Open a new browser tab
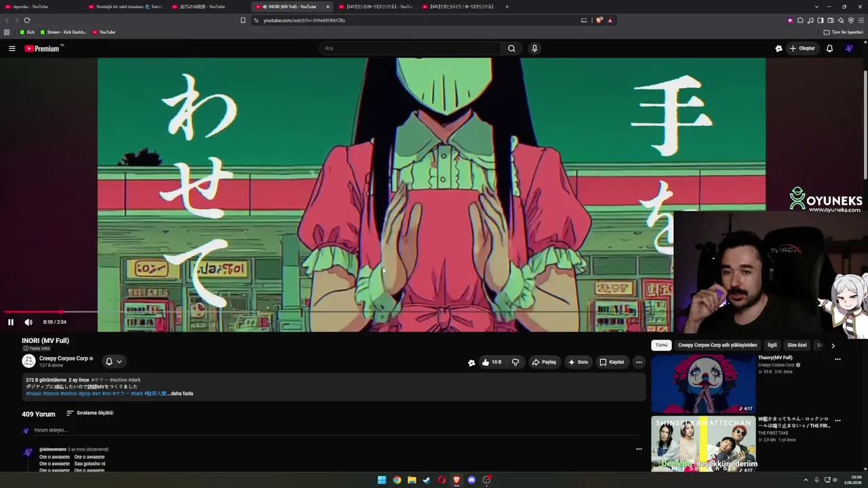The image size is (868, 488). (x=507, y=7)
